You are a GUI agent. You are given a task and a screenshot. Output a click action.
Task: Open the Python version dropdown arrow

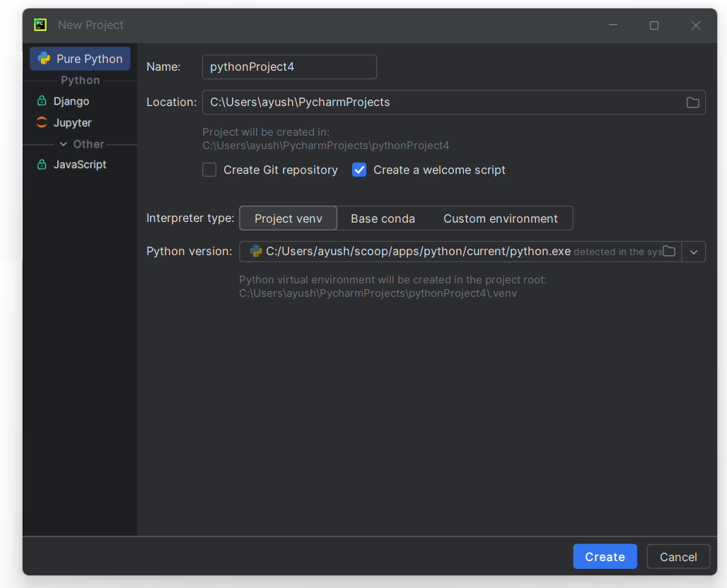click(x=694, y=252)
